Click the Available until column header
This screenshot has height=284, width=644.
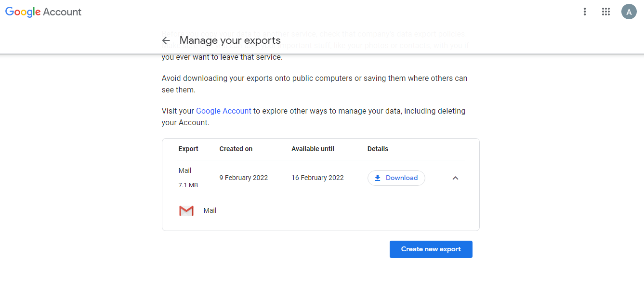pos(313,149)
